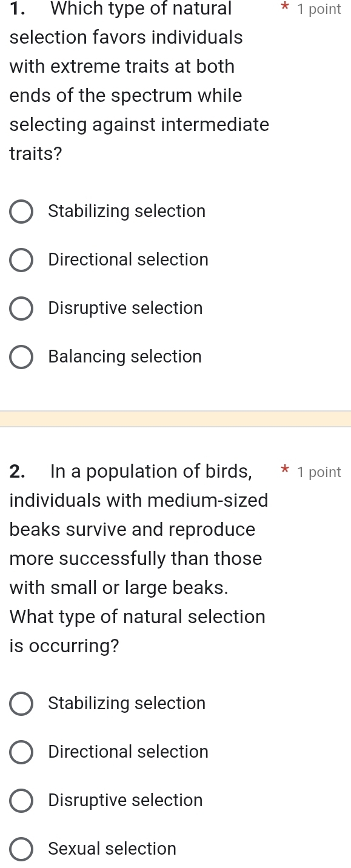Choose 'Balancing selection' option
The image size is (351, 868).
coord(21,356)
